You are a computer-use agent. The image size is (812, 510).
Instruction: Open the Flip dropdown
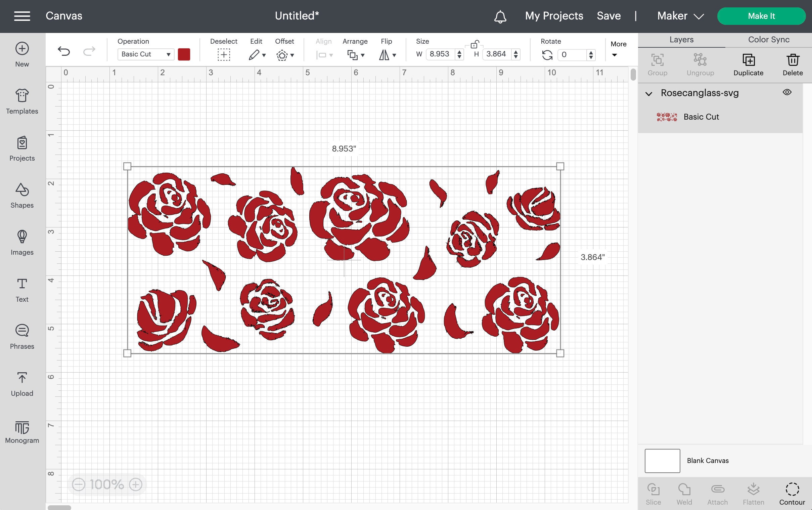click(387, 55)
